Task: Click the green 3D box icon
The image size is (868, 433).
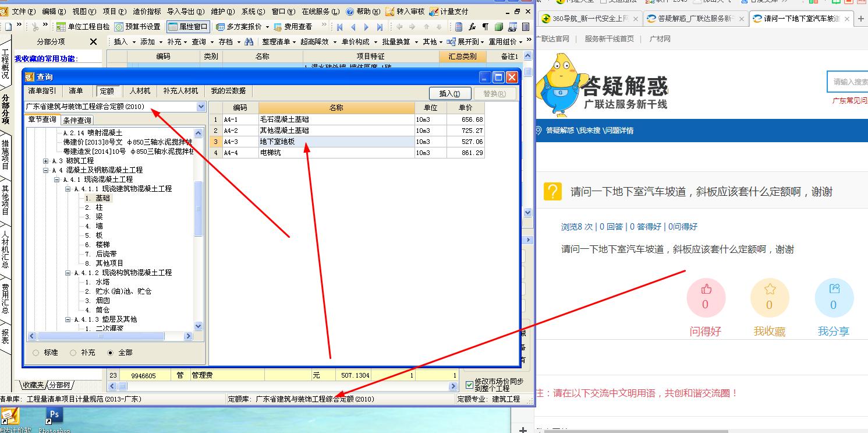Action: click(x=499, y=27)
